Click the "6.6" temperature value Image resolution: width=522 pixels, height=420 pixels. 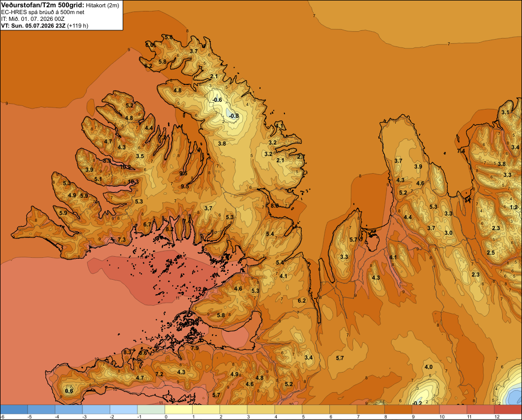click(x=143, y=353)
